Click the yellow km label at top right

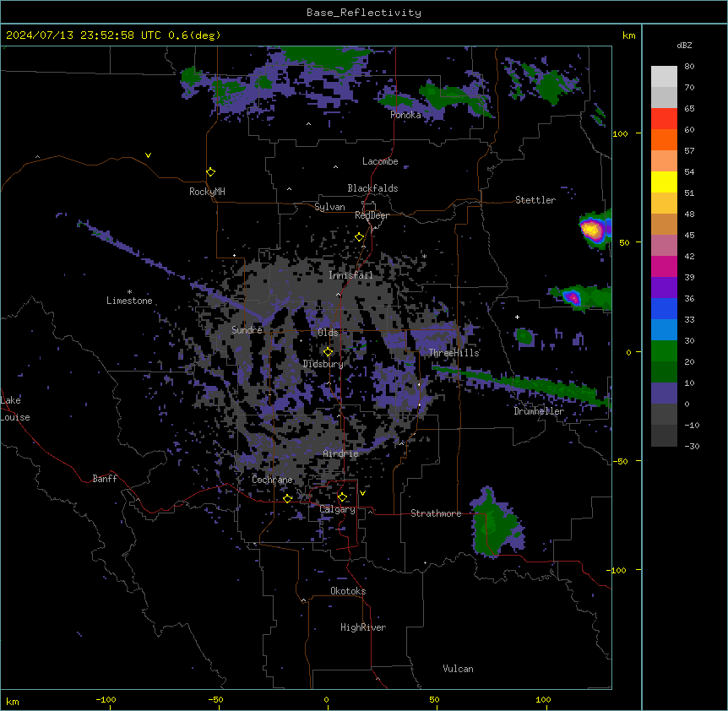tap(629, 35)
